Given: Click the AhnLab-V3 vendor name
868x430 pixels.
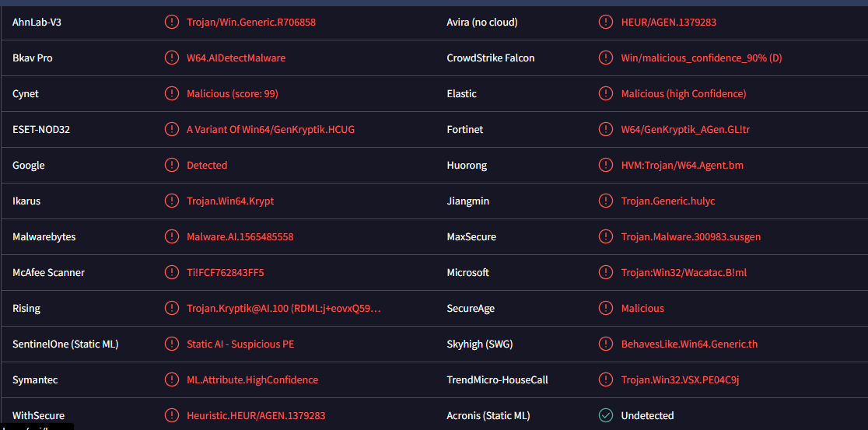Looking at the screenshot, I should (36, 22).
